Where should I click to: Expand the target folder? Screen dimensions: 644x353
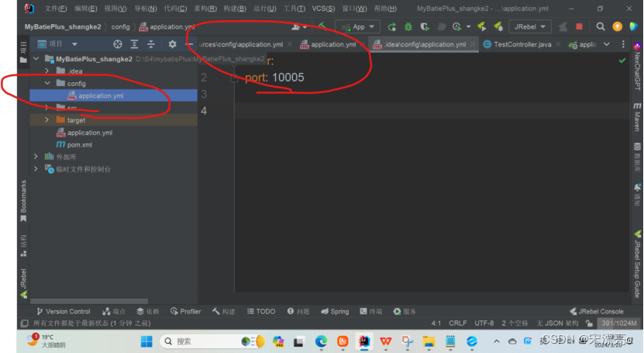click(x=47, y=120)
